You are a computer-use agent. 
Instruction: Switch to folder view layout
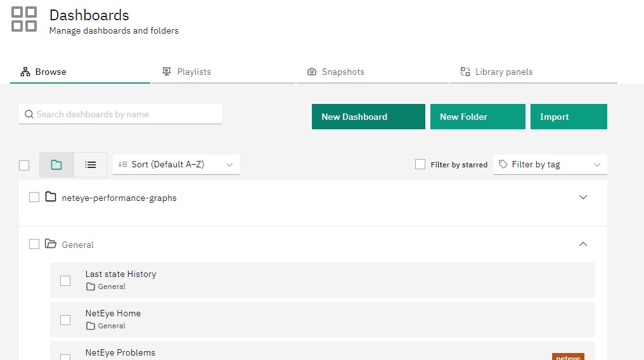(56, 165)
